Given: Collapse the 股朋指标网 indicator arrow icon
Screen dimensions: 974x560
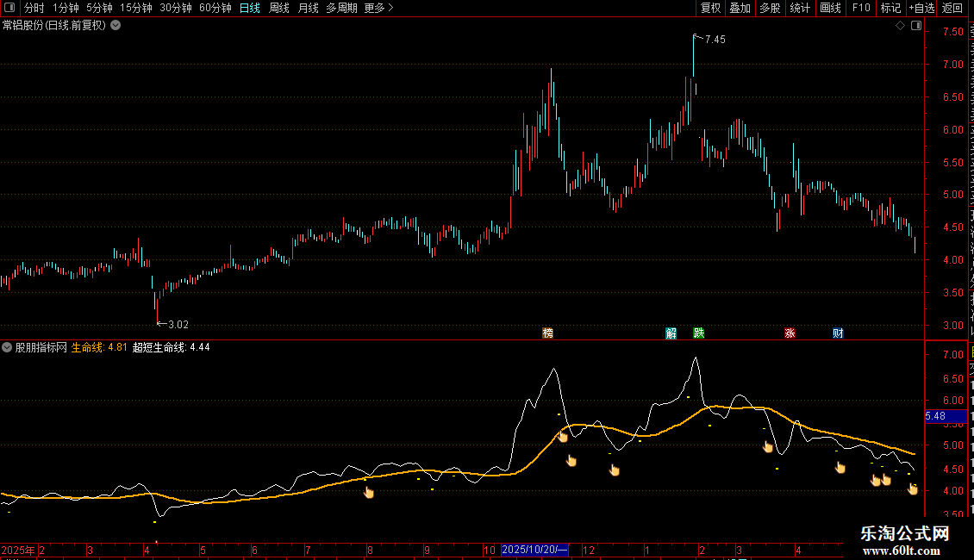Looking at the screenshot, I should (x=7, y=347).
